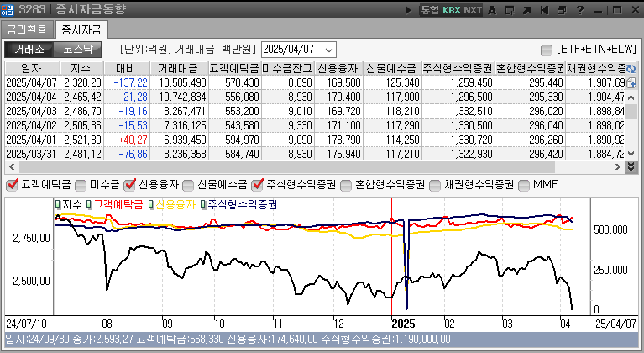Screen dimensions: 644x353
Task: Uncheck the 주식형수익증권 chart checkbox
Action: coord(258,185)
